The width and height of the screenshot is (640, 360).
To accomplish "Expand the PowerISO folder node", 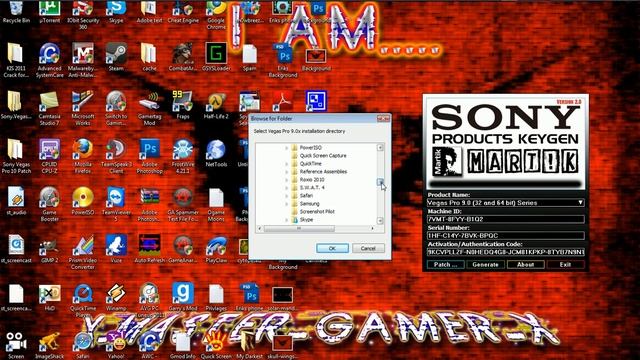I will (287, 148).
